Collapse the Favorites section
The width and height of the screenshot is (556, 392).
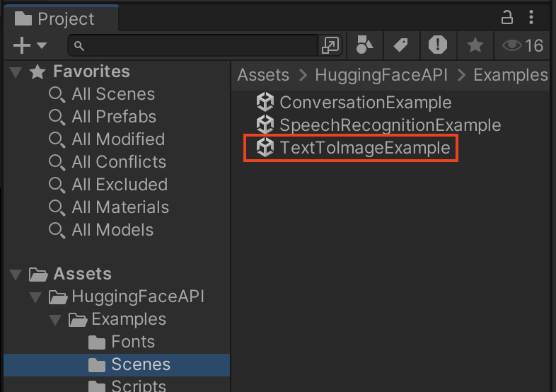tap(16, 71)
